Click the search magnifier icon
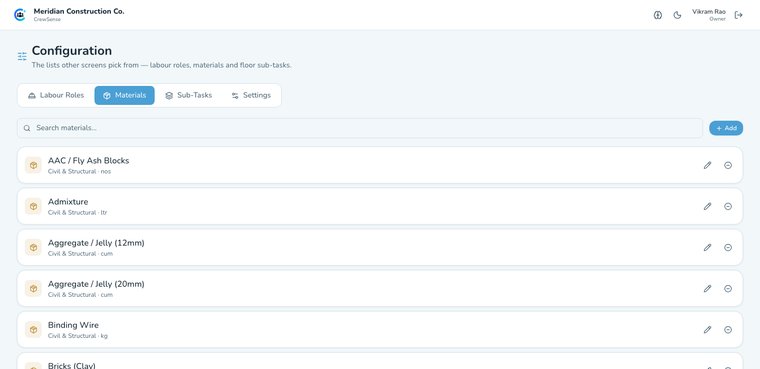760x369 pixels. point(27,128)
